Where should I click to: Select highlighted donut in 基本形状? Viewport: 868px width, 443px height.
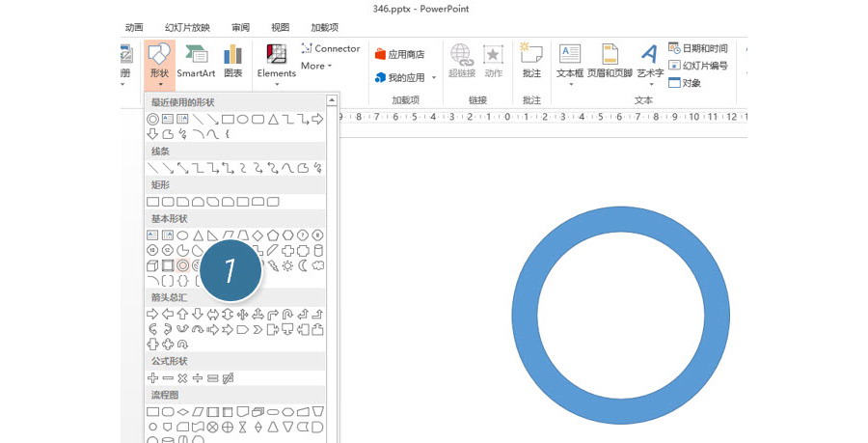tap(182, 265)
